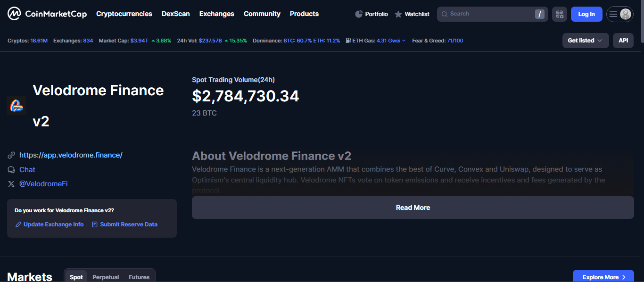Click the user avatar image
The image size is (644, 282).
click(x=626, y=14)
